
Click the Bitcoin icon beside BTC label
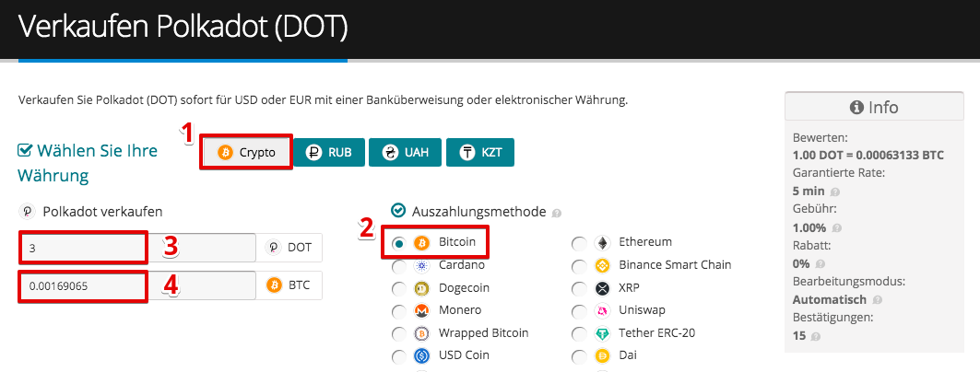[273, 285]
